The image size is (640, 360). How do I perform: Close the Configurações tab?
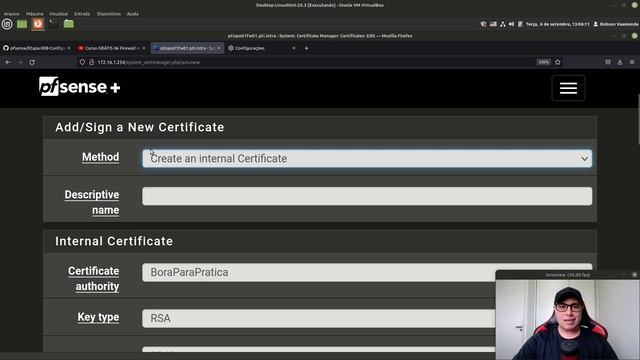(x=293, y=48)
